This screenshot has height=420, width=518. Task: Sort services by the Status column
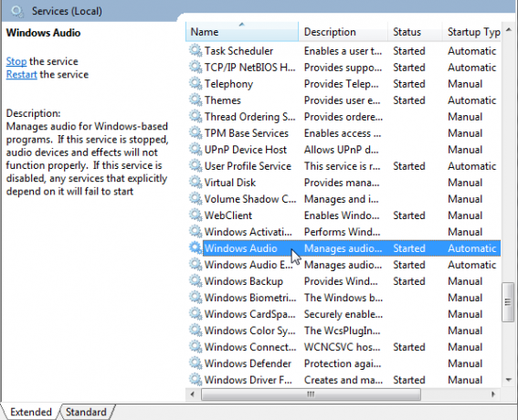415,32
